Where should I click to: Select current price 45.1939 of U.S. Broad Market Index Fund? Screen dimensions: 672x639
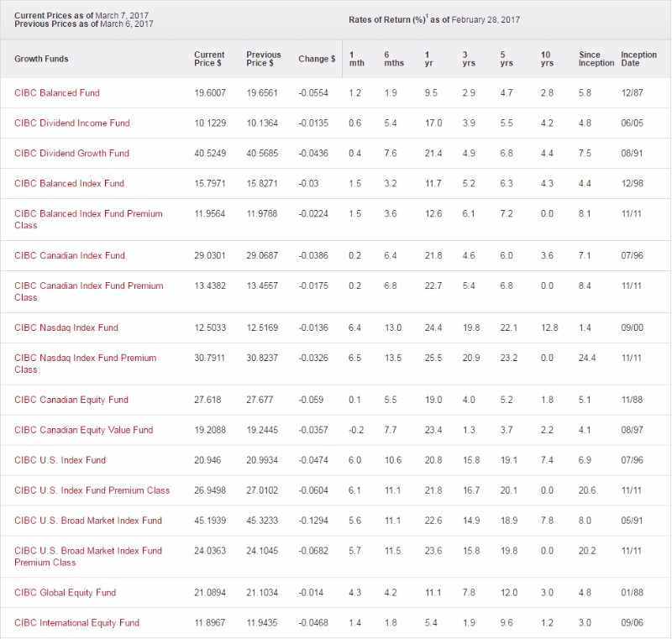point(210,521)
